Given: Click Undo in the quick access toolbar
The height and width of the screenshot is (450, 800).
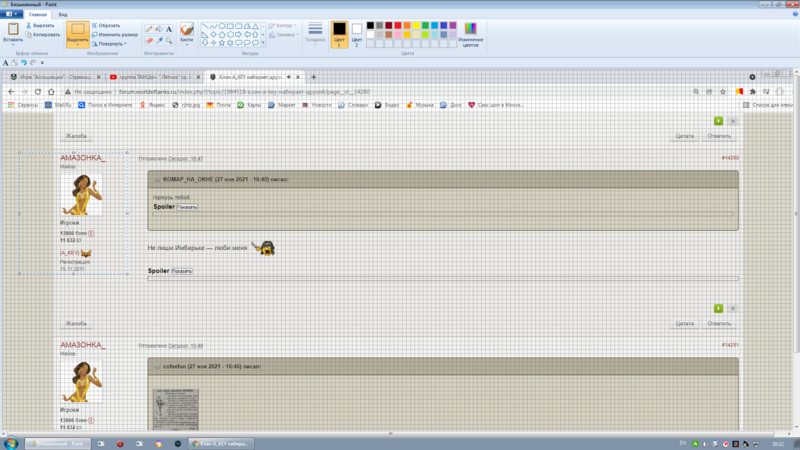Looking at the screenshot, I should coord(23,63).
